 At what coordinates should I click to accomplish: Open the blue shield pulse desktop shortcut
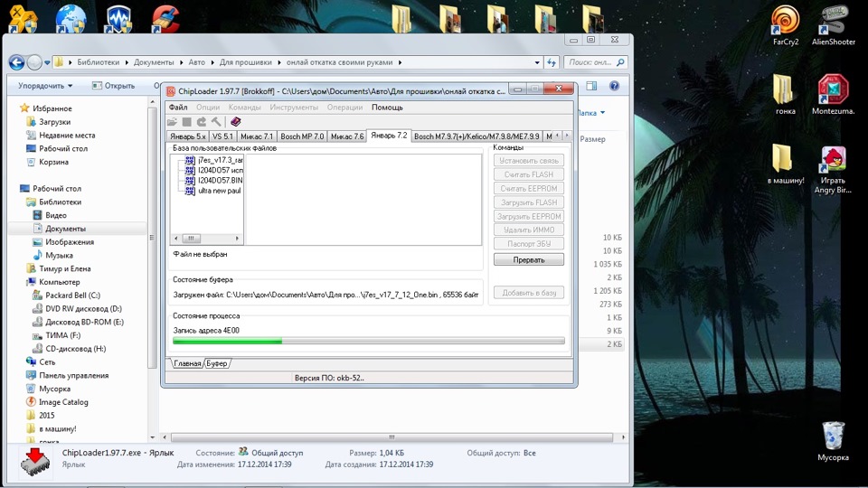click(x=118, y=18)
